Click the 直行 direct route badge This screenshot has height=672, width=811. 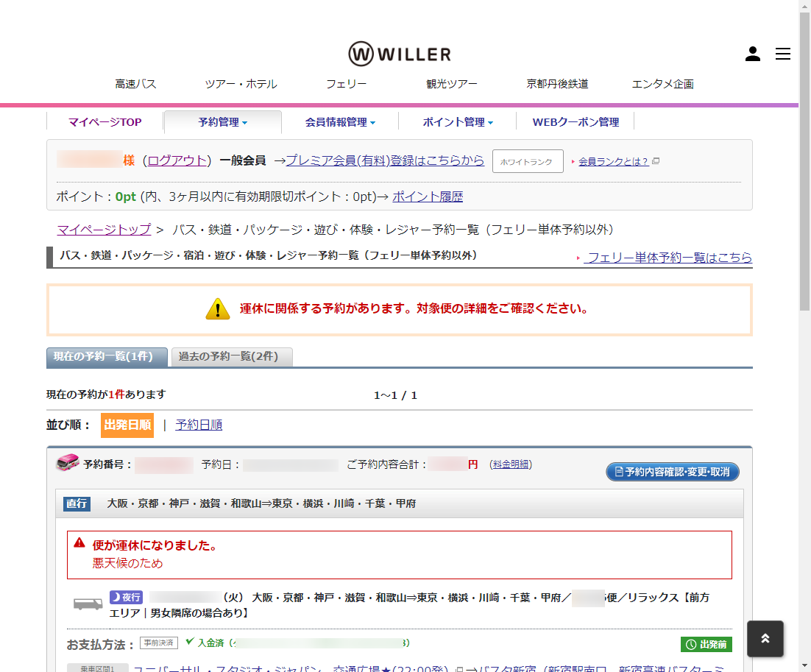pos(77,503)
